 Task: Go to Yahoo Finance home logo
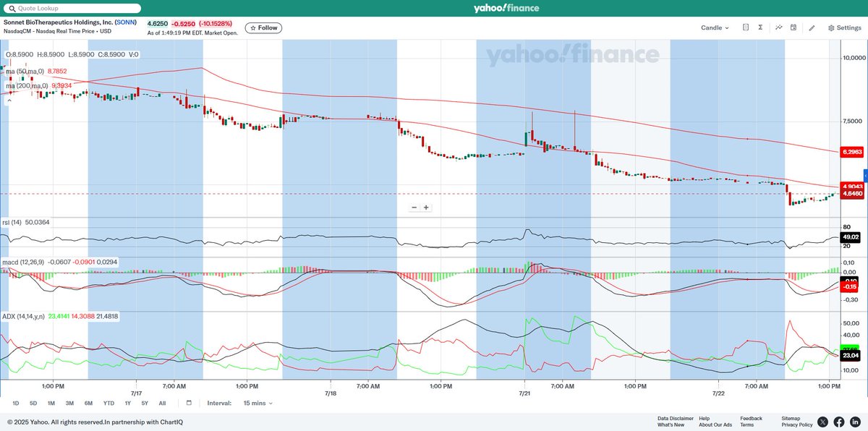[505, 8]
